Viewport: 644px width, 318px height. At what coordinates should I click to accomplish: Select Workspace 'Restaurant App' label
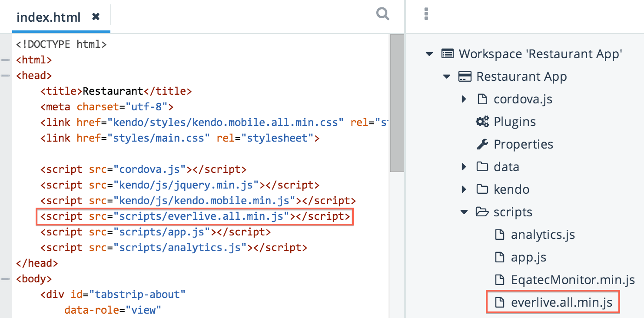coord(541,54)
